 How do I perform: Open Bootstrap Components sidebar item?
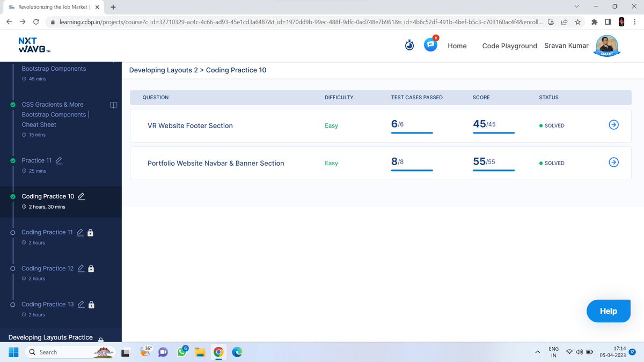(54, 69)
